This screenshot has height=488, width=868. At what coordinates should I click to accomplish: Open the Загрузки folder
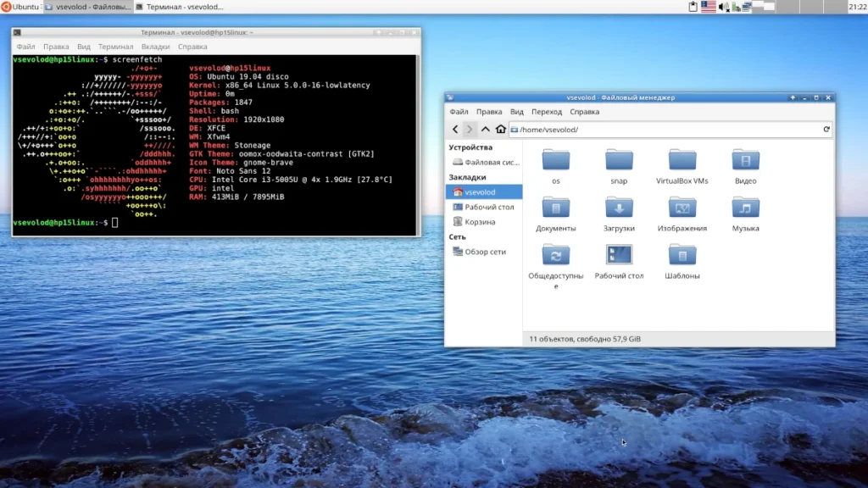click(619, 208)
